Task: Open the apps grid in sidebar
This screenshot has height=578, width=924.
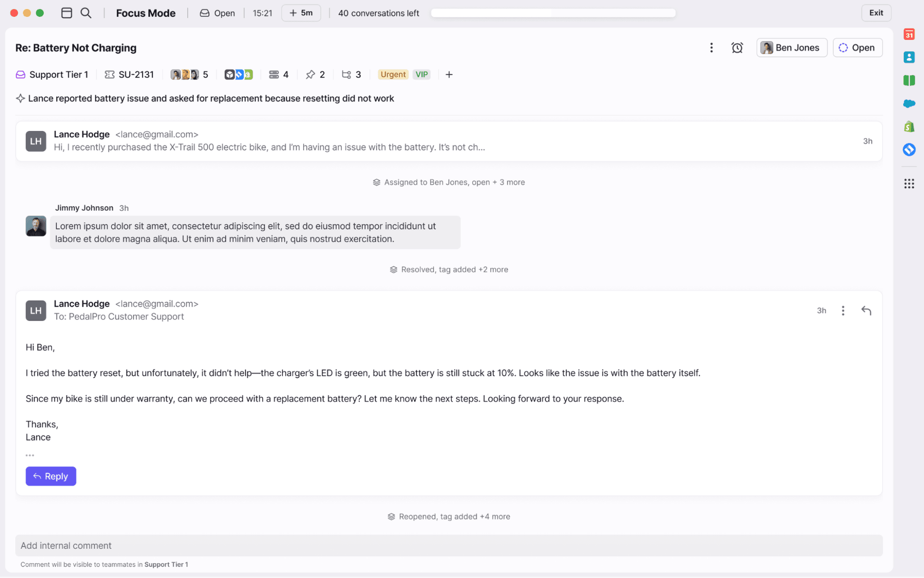Action: 909,183
